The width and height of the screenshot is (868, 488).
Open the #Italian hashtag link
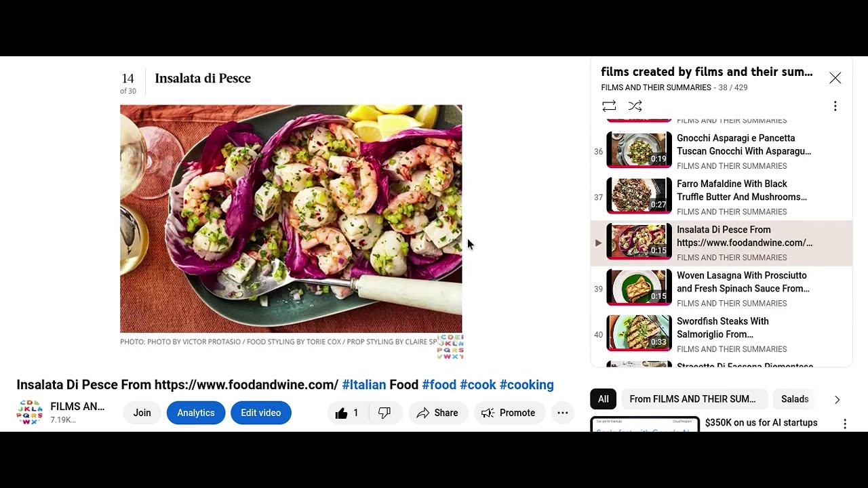(364, 385)
